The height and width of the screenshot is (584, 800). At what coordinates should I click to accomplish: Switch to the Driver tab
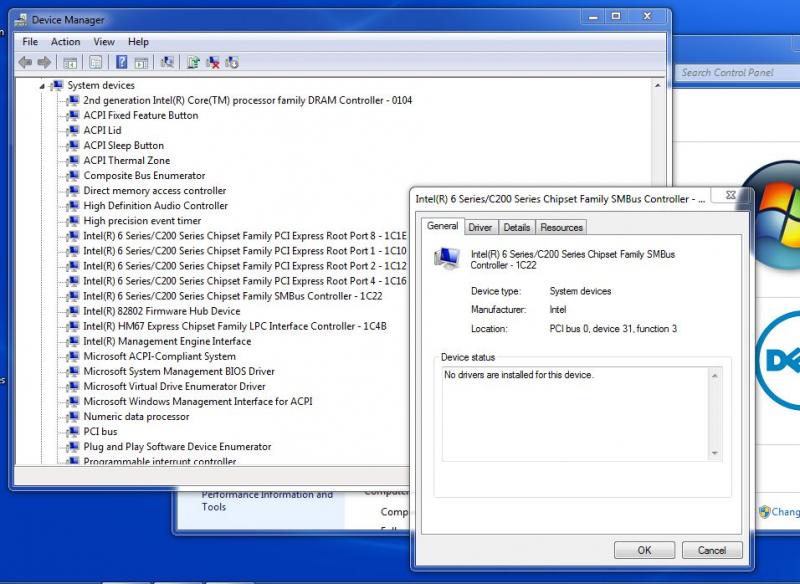click(480, 227)
